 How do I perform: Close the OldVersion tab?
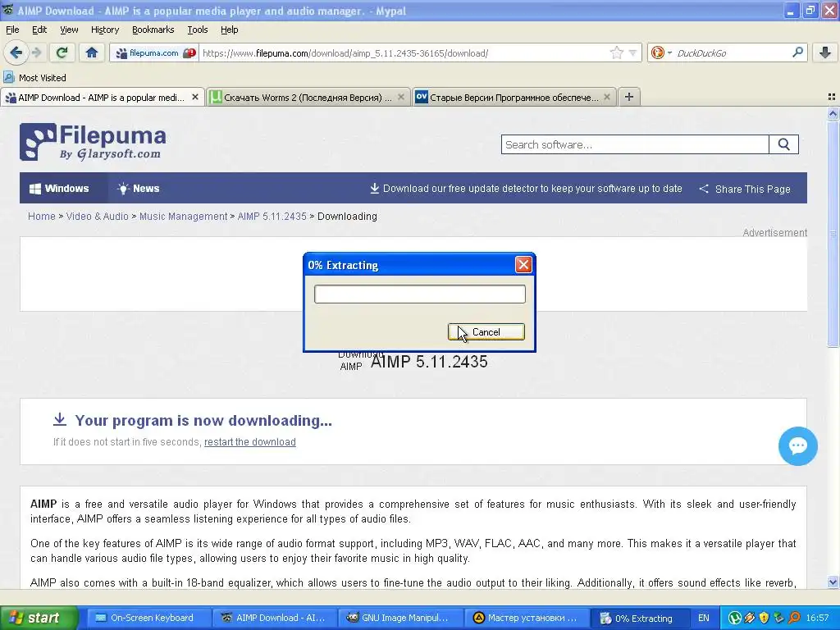(x=606, y=97)
